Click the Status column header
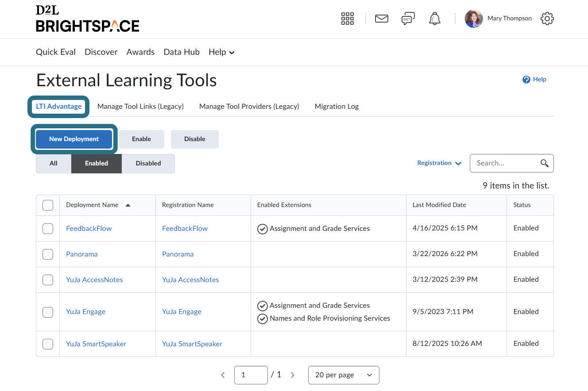Screen dimensions: 588x391 point(522,205)
